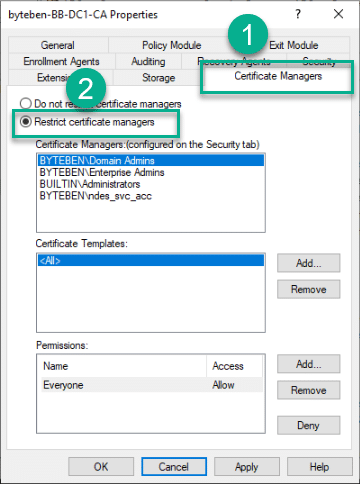
Task: Close the Properties dialog
Action: click(338, 14)
